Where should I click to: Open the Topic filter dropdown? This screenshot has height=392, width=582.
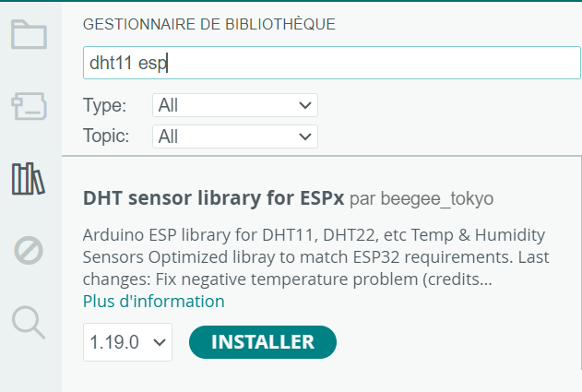pos(234,137)
